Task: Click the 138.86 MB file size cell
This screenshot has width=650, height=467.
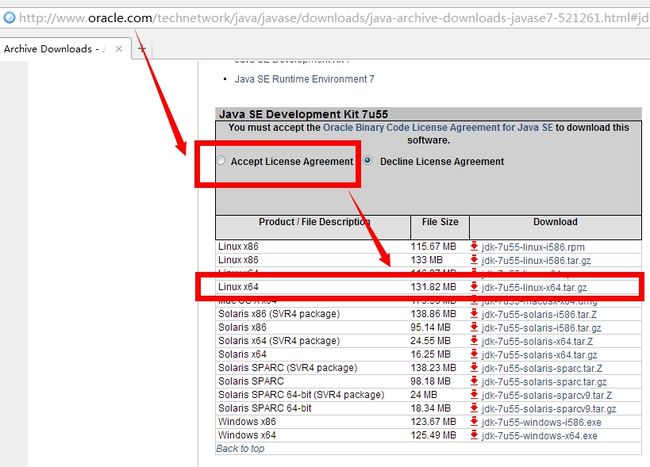Action: 433,314
